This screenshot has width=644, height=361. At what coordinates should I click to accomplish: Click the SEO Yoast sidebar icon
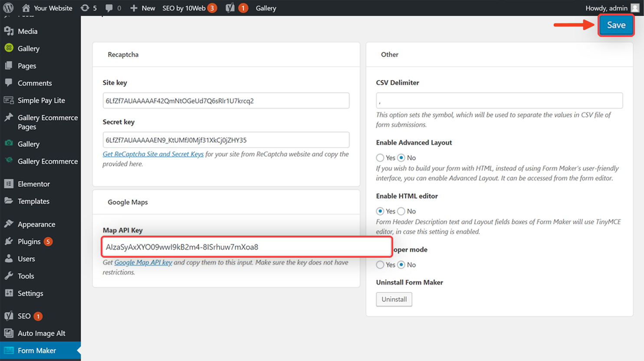tap(9, 316)
